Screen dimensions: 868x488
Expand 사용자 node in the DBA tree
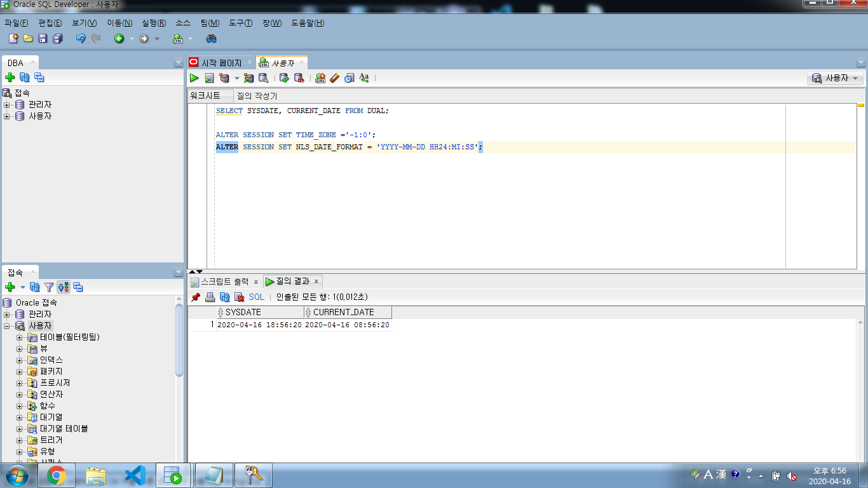[x=7, y=116]
